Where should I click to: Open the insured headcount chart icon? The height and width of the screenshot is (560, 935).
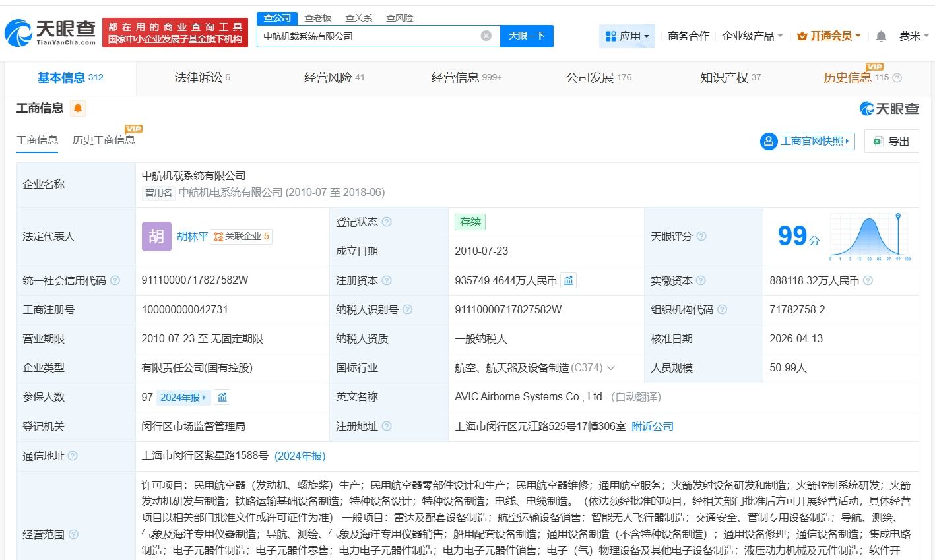pyautogui.click(x=222, y=397)
